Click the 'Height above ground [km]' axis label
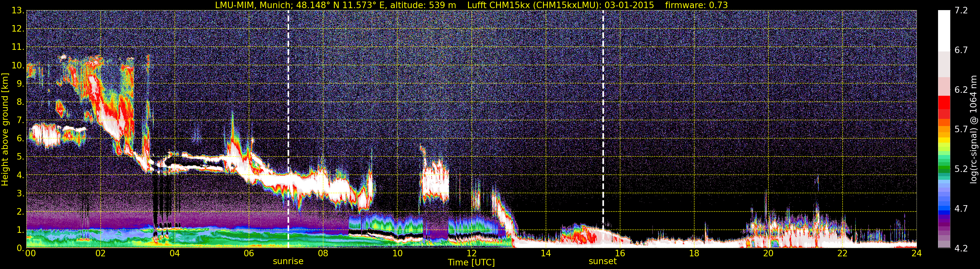 coord(5,130)
